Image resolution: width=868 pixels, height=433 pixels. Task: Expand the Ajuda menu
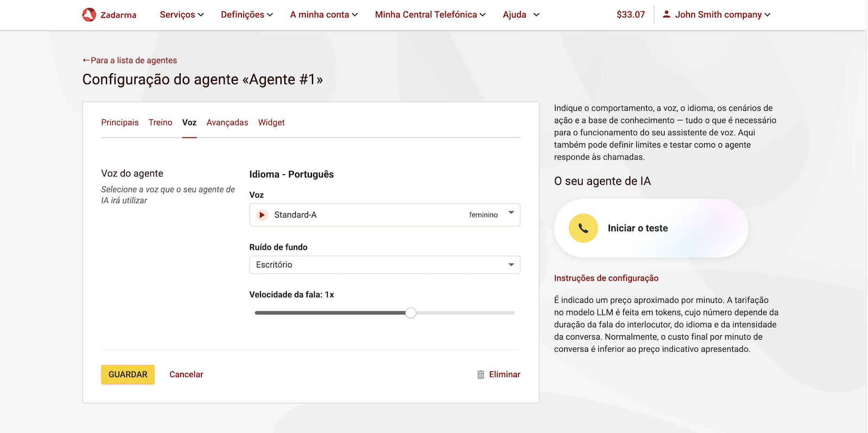click(521, 15)
